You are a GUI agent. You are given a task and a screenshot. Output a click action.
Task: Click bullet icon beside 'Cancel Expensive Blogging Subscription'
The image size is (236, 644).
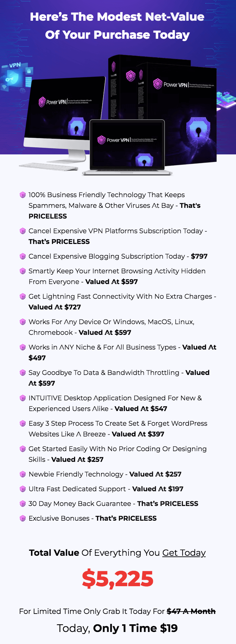click(23, 256)
